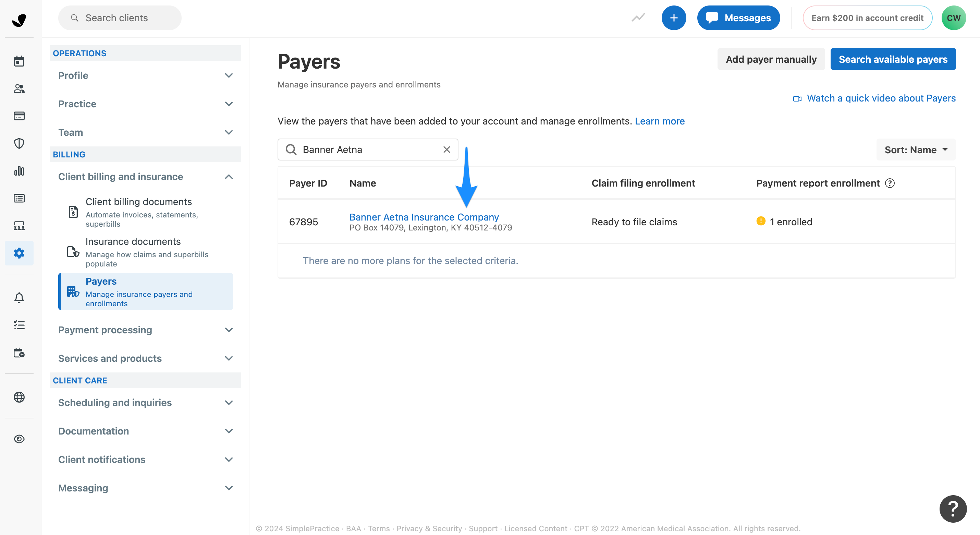This screenshot has width=980, height=535.
Task: Open the list document icon in rail
Action: pos(19,198)
